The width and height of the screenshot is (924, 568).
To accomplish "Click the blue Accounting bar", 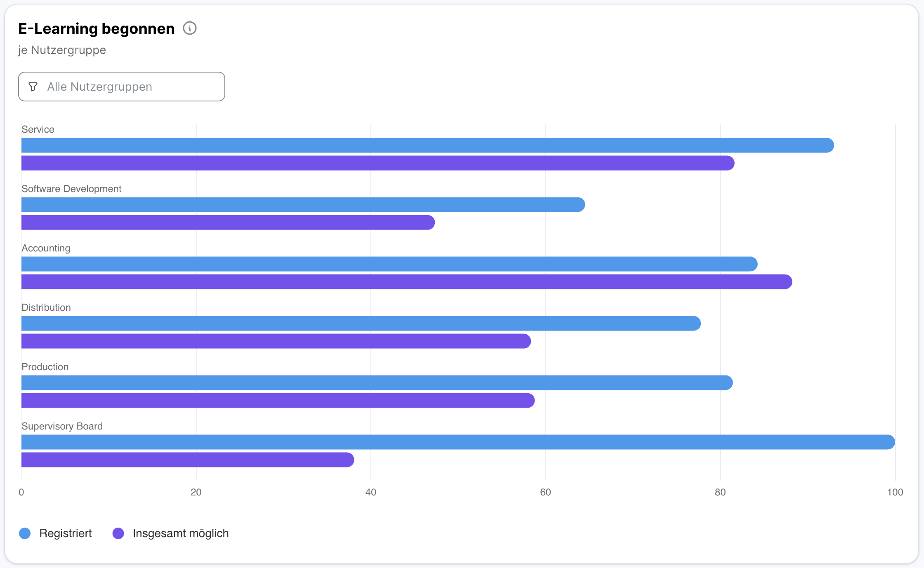I will [389, 264].
